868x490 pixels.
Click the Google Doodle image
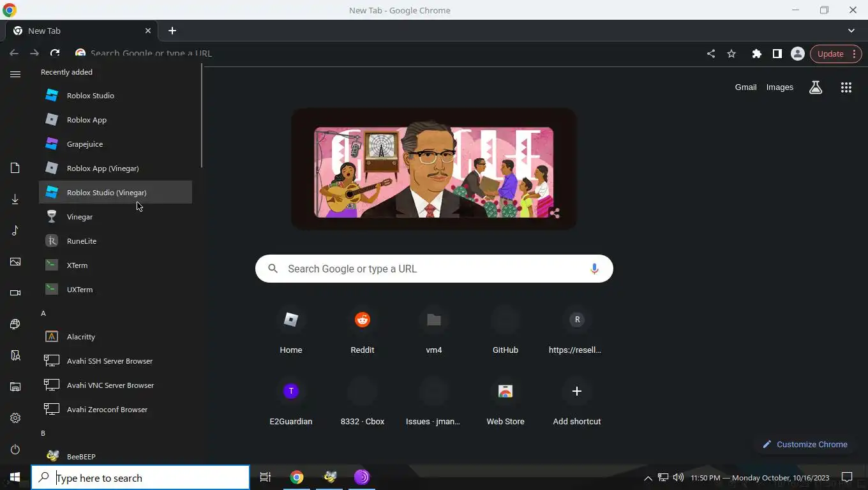(x=434, y=169)
